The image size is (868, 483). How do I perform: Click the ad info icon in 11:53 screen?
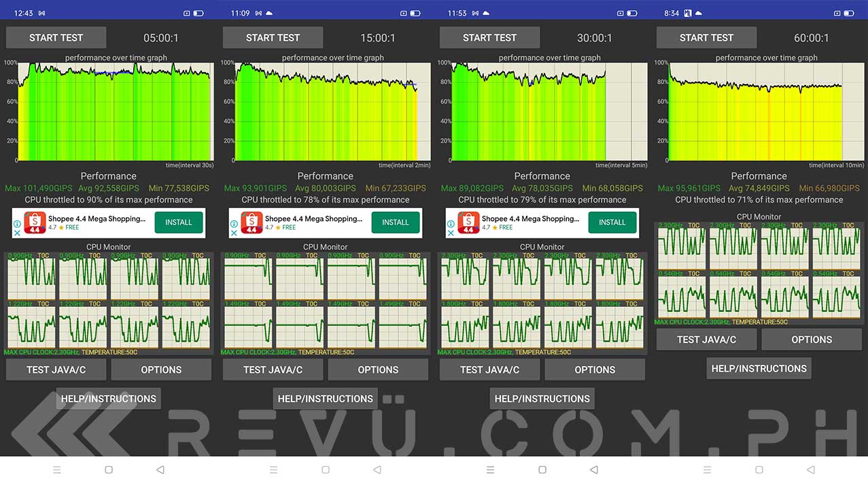click(451, 223)
